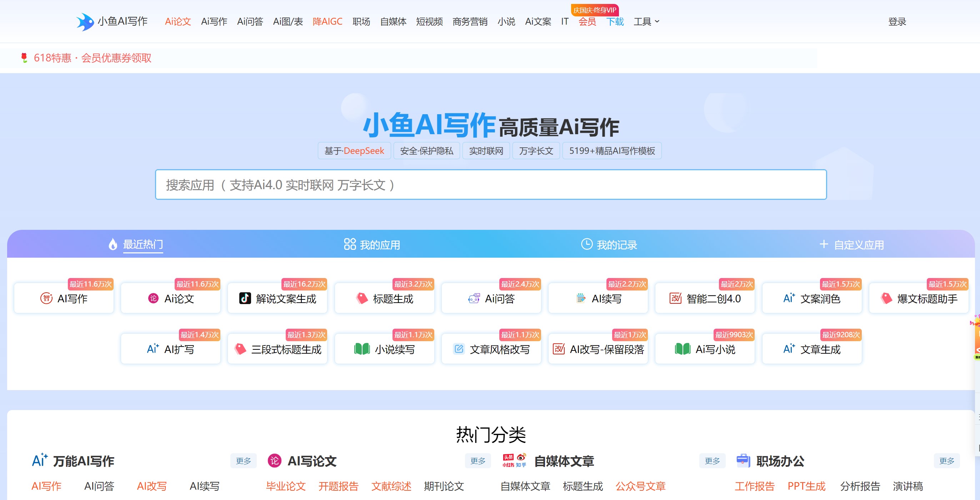Click the 职场办公 briefcase icon
The height and width of the screenshot is (500, 980).
pos(742,460)
